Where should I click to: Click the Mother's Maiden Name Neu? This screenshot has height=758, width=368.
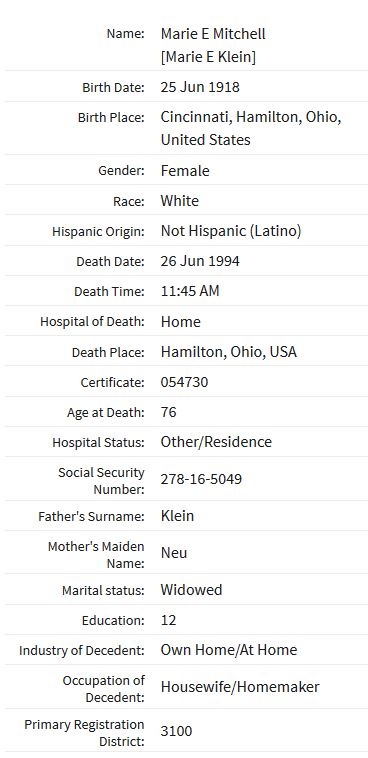click(x=174, y=553)
